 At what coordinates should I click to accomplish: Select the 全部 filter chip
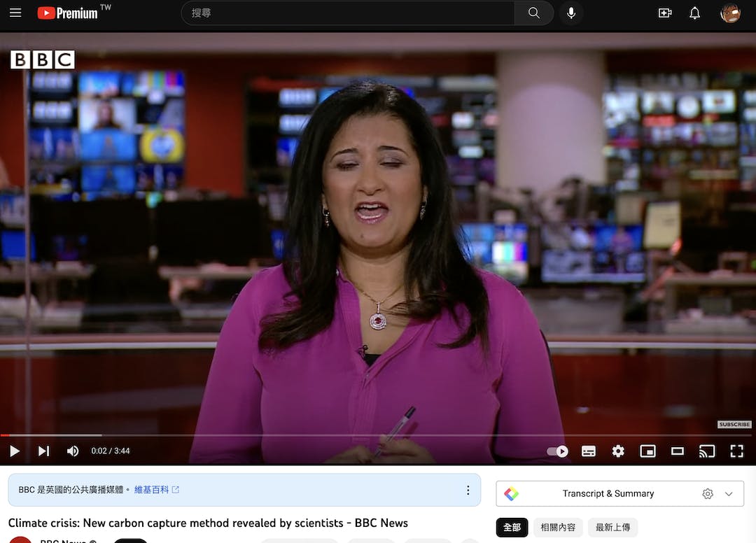point(512,528)
